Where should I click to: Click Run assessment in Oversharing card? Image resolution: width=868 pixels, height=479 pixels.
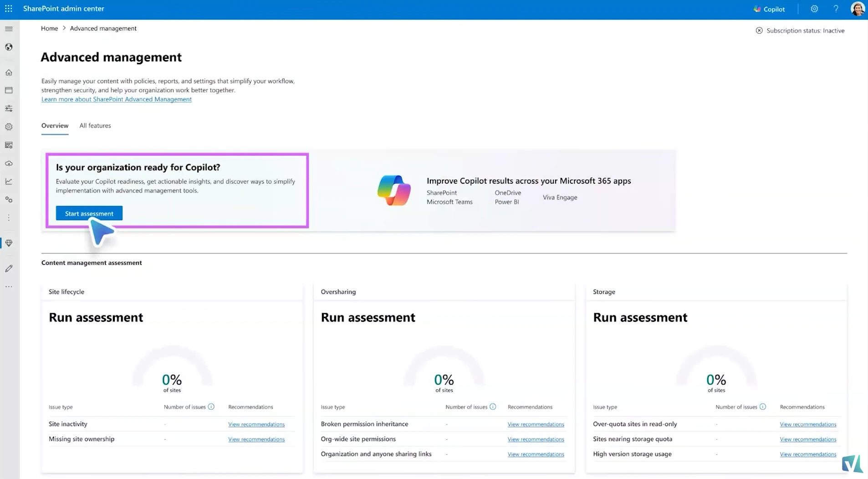[x=368, y=317]
